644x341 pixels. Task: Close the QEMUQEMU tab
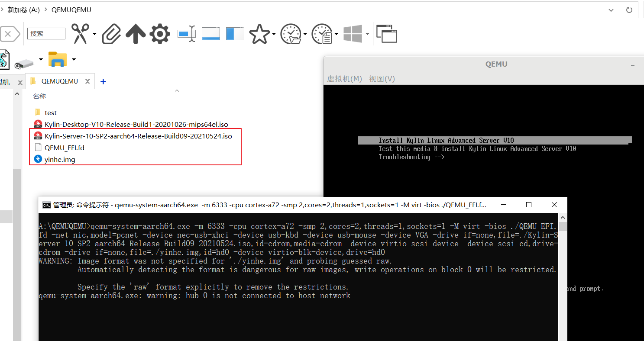pyautogui.click(x=87, y=81)
